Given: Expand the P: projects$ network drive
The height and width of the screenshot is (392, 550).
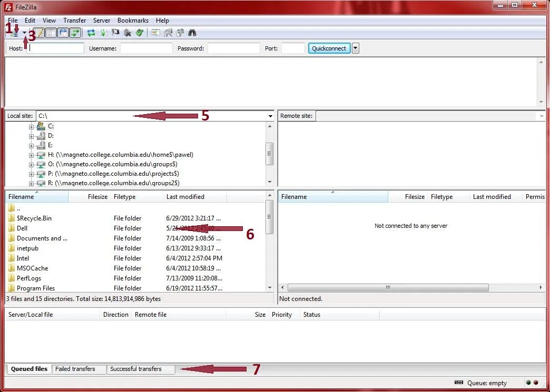Looking at the screenshot, I should coord(31,174).
